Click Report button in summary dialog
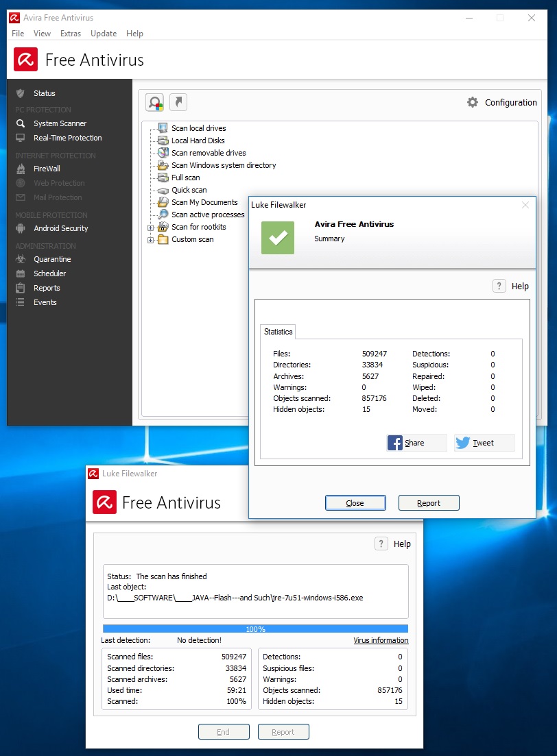 [429, 503]
